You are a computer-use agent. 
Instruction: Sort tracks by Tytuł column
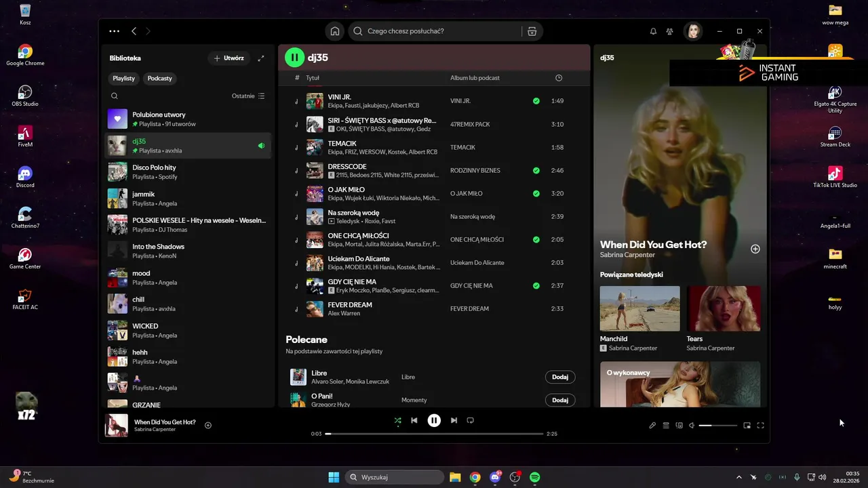pyautogui.click(x=313, y=78)
